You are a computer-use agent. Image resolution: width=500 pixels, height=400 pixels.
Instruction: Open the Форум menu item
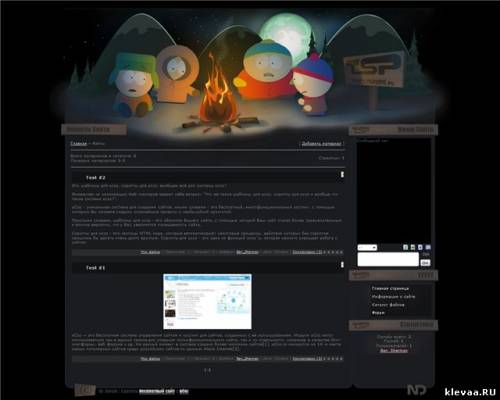click(x=378, y=313)
